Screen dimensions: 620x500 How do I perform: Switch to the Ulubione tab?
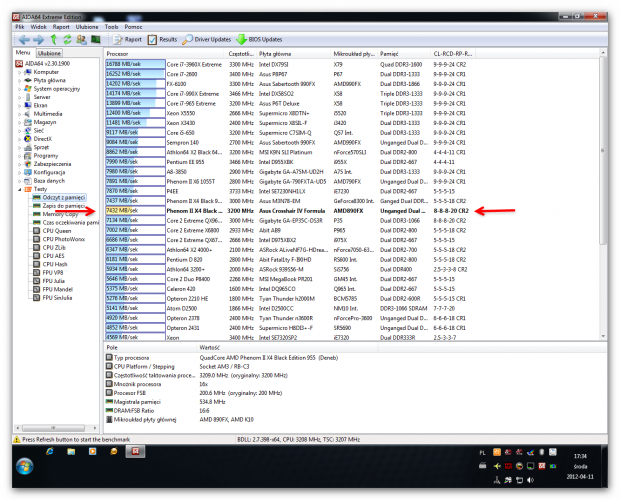coord(50,51)
